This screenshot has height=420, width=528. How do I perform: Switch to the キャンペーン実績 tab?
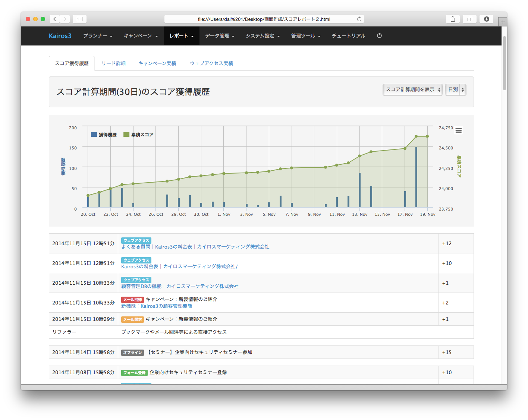(x=157, y=63)
